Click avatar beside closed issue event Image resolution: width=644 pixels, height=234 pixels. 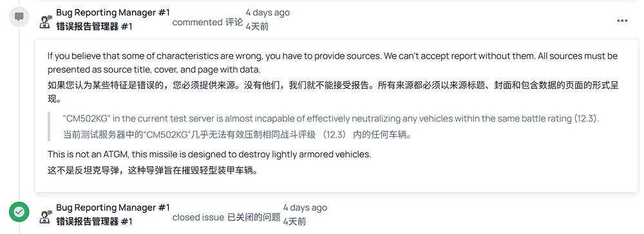pos(45,217)
